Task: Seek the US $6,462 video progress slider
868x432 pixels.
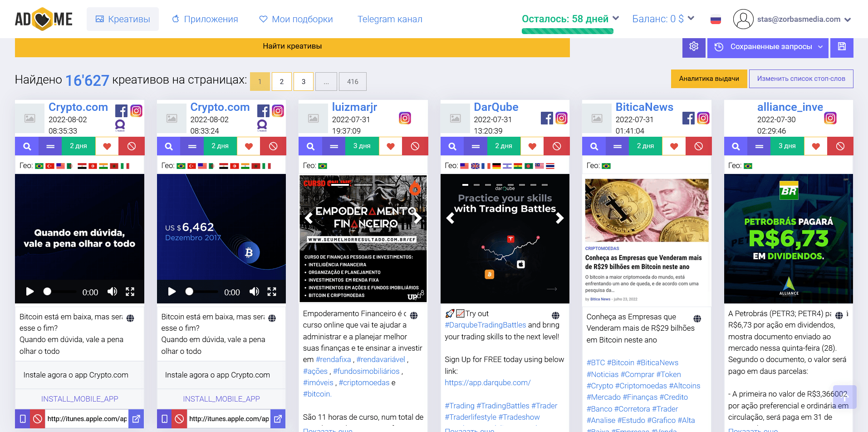Action: coord(202,292)
